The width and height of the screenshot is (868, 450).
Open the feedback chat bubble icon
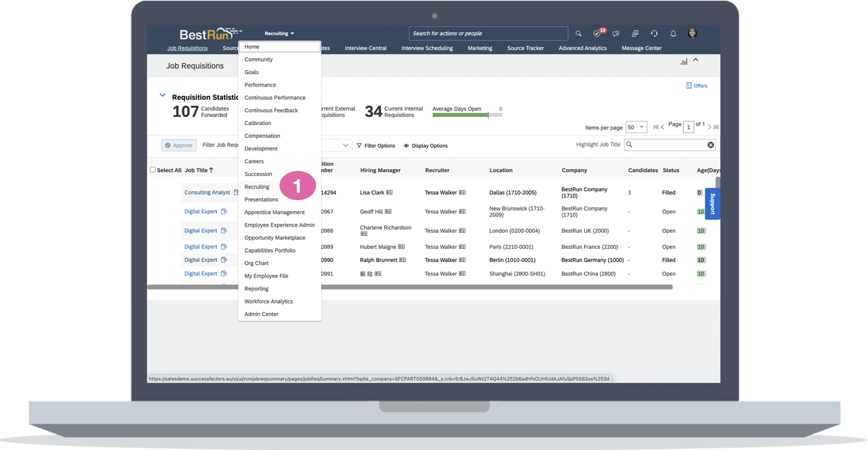click(x=616, y=33)
